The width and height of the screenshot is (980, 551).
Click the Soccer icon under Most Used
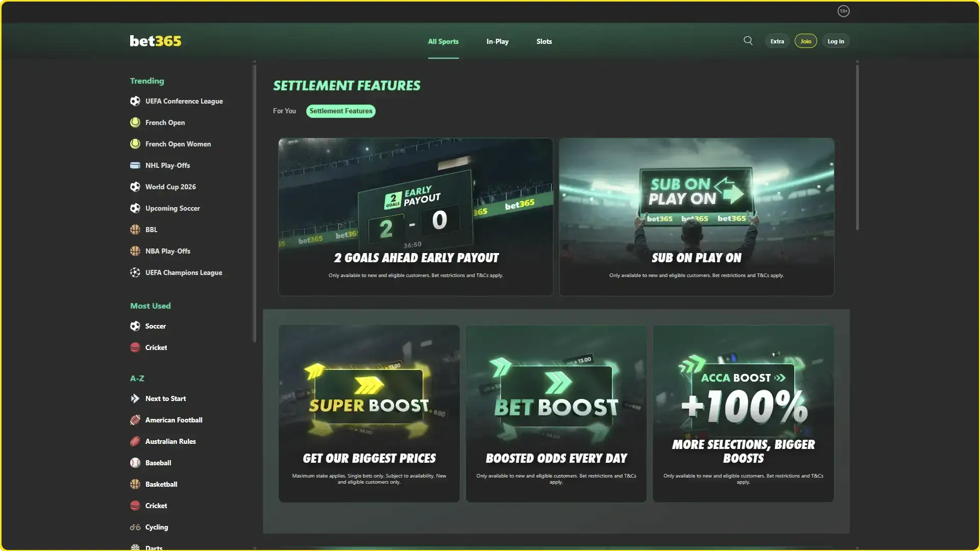(135, 326)
